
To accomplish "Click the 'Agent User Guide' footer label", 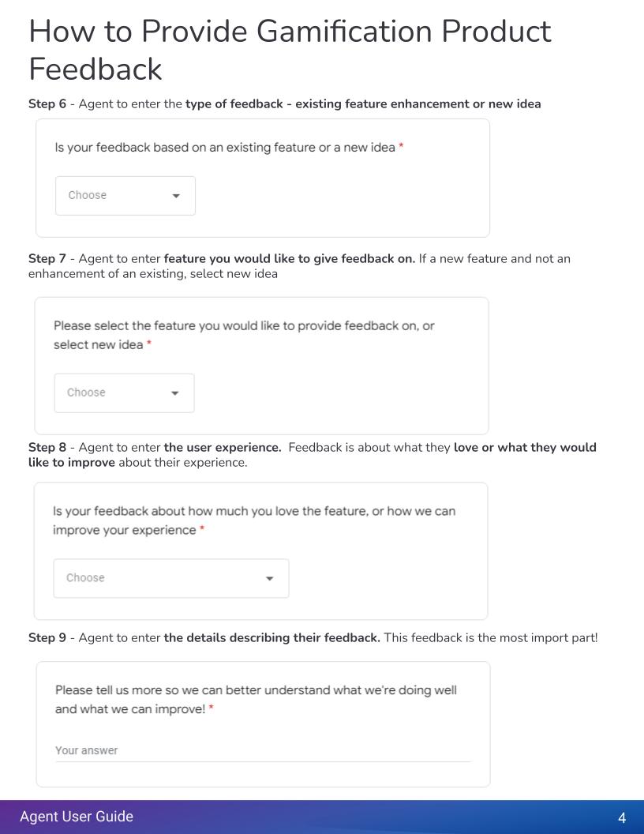I will click(76, 817).
